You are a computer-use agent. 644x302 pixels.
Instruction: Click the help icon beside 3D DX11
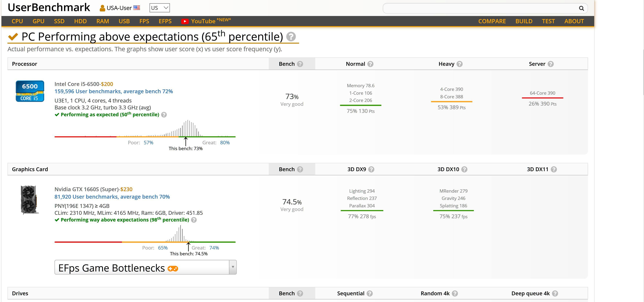tap(554, 170)
